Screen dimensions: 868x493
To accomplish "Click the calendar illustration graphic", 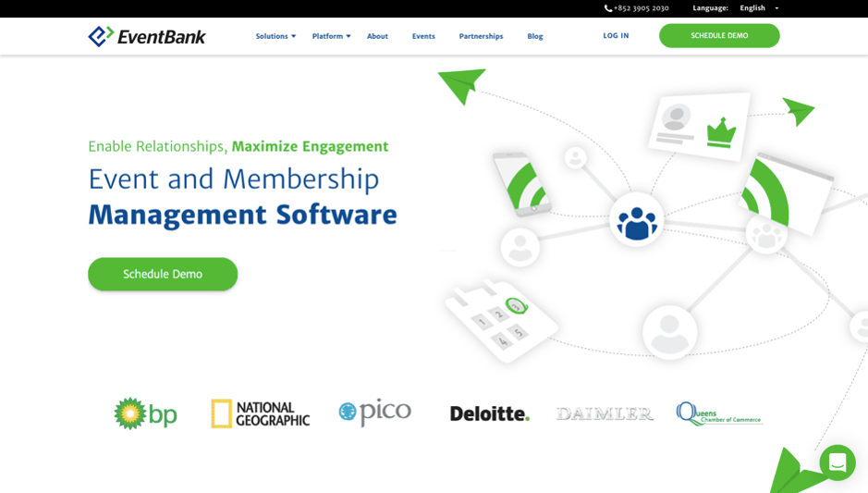I will (x=500, y=321).
